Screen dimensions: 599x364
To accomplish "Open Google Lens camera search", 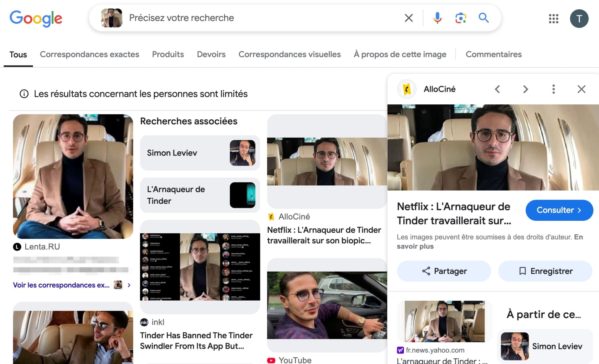I will coord(461,18).
